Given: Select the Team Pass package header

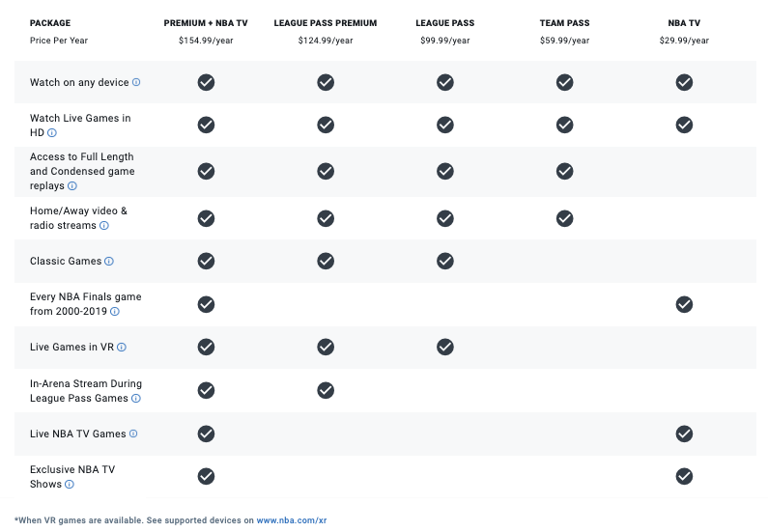Looking at the screenshot, I should (564, 23).
